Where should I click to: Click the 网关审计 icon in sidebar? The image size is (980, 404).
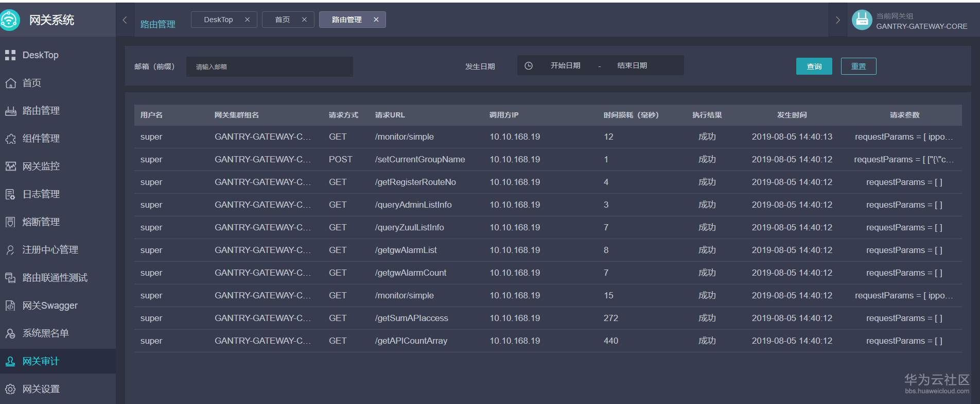click(x=10, y=361)
